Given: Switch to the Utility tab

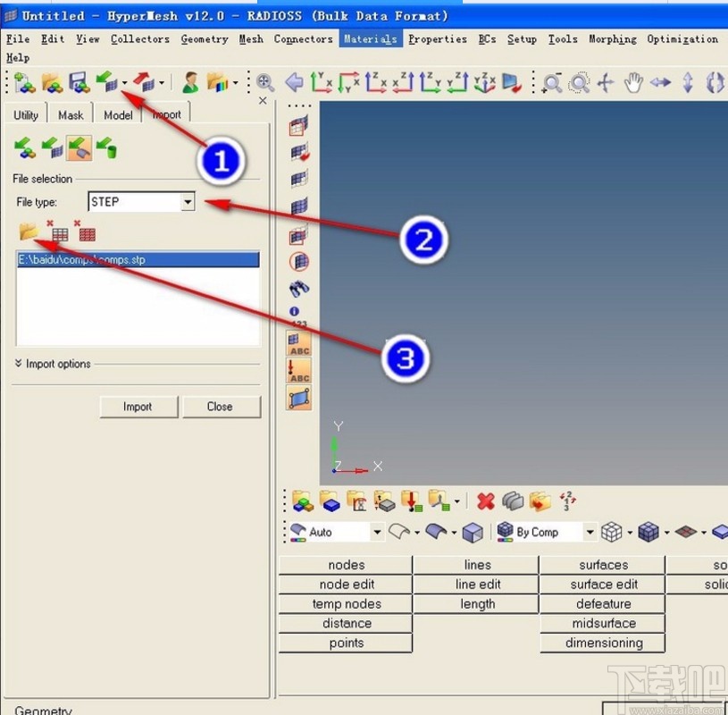Looking at the screenshot, I should point(26,114).
